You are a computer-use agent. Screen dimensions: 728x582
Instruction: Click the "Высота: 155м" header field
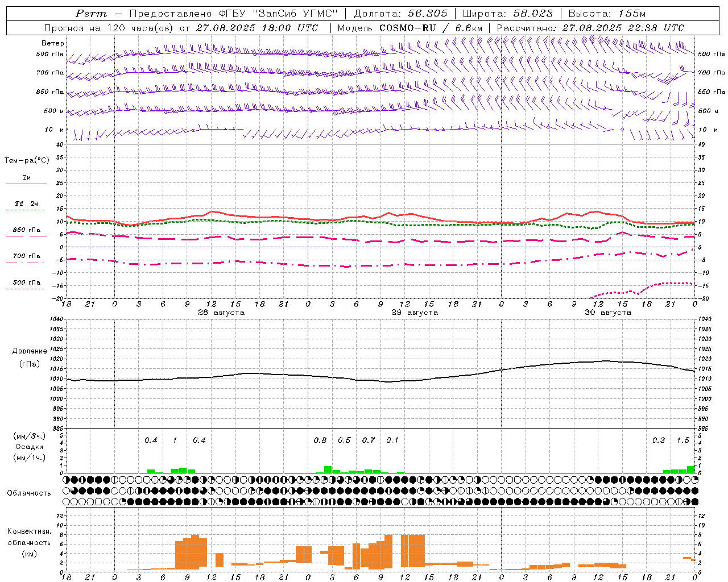point(607,14)
